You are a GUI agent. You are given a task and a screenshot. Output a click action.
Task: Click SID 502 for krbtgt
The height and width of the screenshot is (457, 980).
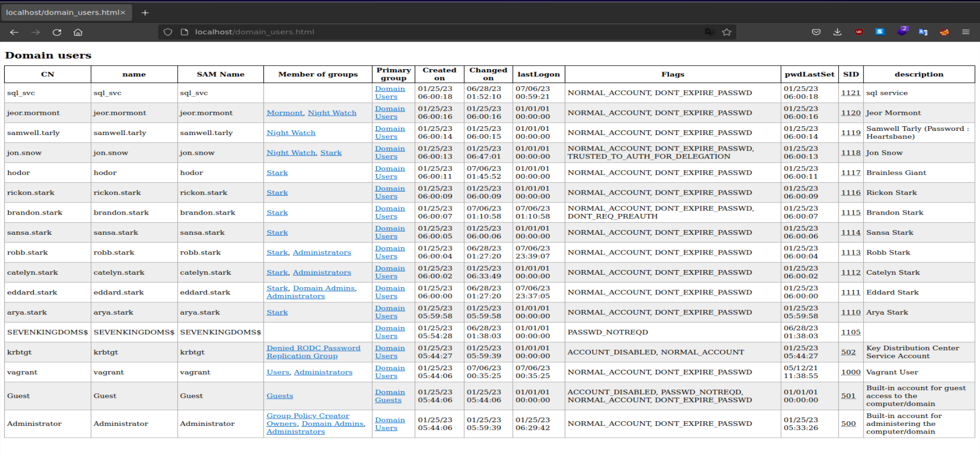[849, 352]
